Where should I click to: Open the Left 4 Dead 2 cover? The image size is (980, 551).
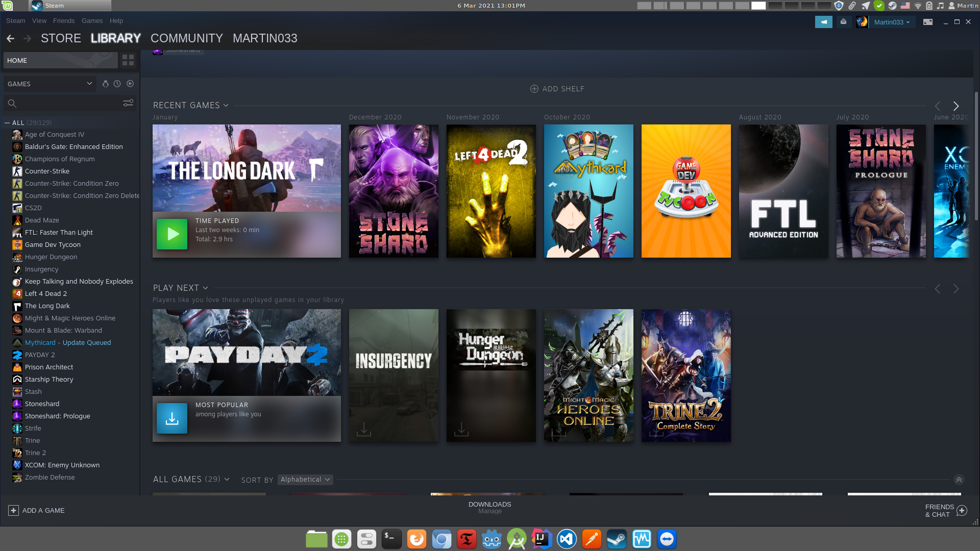[x=491, y=191]
